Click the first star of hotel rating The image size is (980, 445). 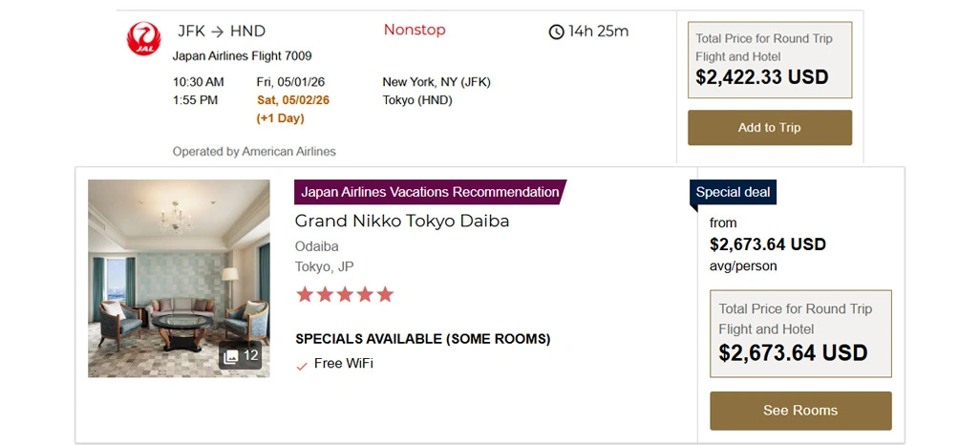pos(305,294)
